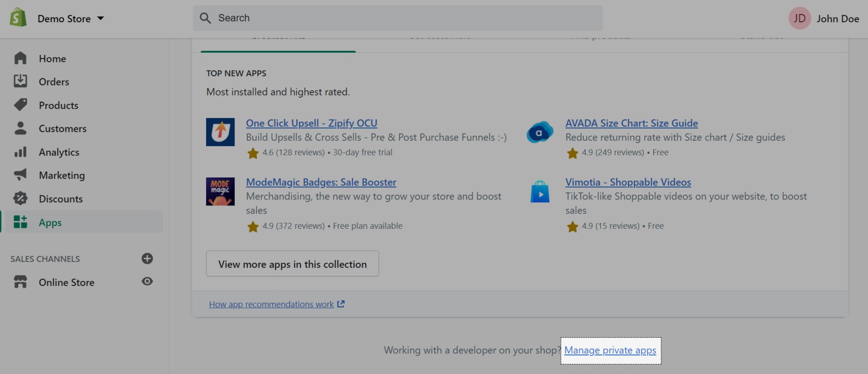Click the Online Store storefront icon
This screenshot has height=374, width=868.
pos(21,282)
